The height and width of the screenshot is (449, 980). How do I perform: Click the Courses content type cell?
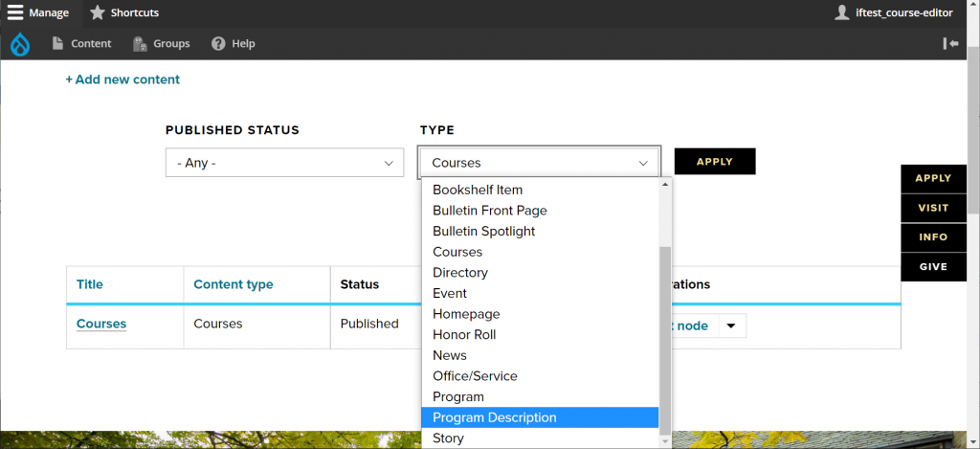217,324
